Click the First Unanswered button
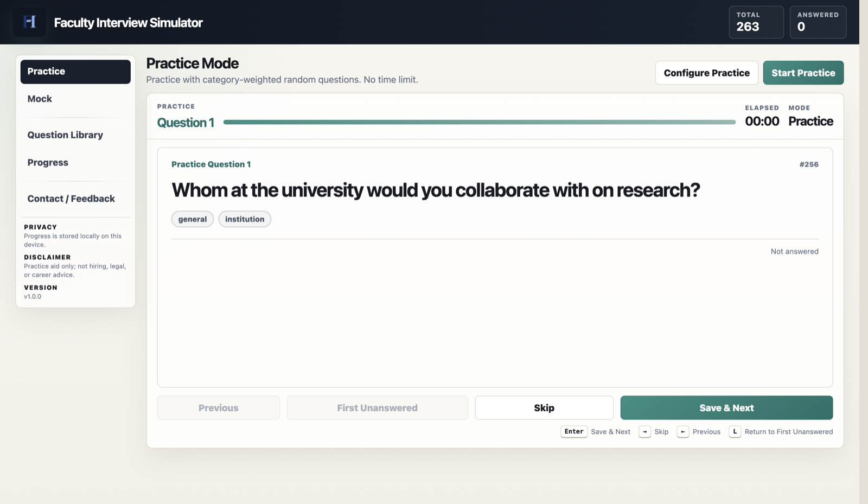 click(x=377, y=408)
